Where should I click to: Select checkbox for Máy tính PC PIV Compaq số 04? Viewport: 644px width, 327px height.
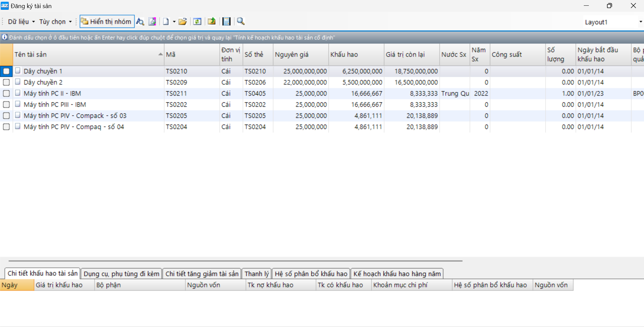[x=6, y=127]
